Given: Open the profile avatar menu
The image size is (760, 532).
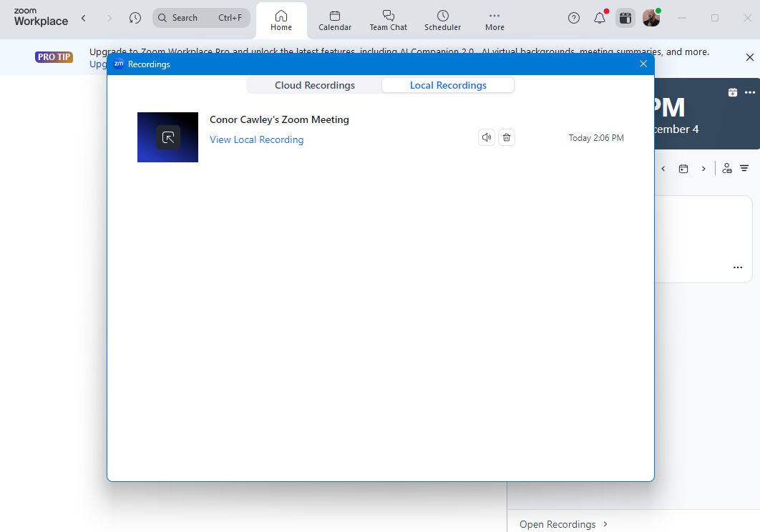Looking at the screenshot, I should [x=651, y=18].
